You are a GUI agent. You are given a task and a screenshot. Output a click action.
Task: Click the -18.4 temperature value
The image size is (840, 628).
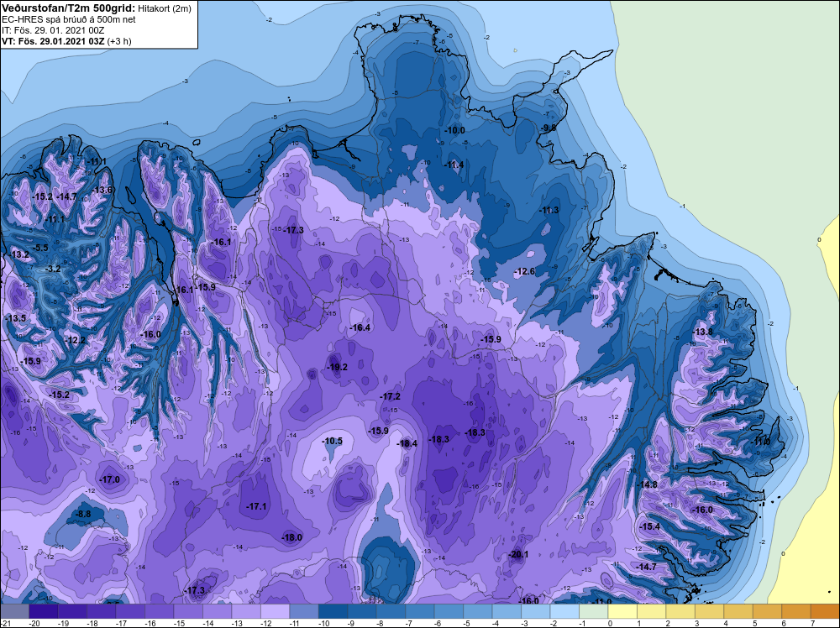pos(407,443)
